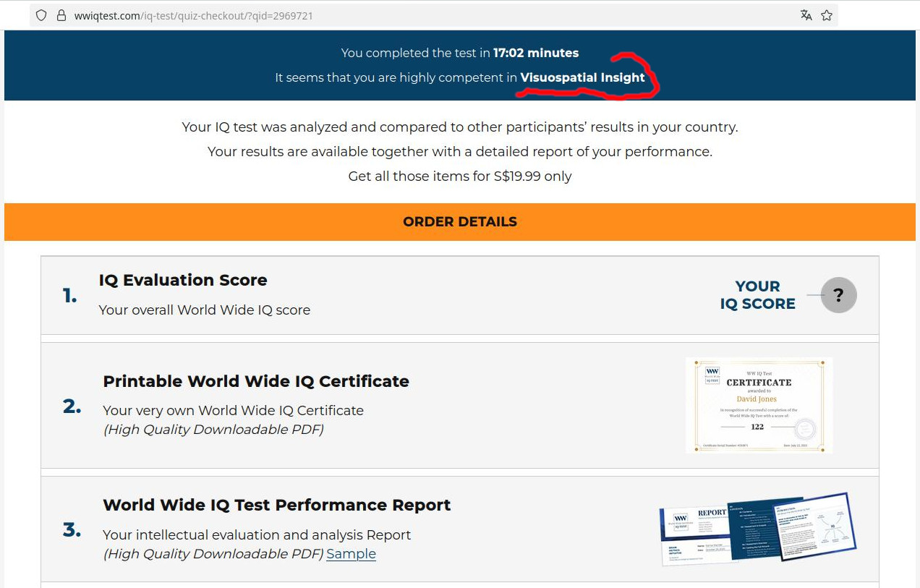Open the translate page icon in address bar
This screenshot has height=588, width=920.
tap(806, 14)
